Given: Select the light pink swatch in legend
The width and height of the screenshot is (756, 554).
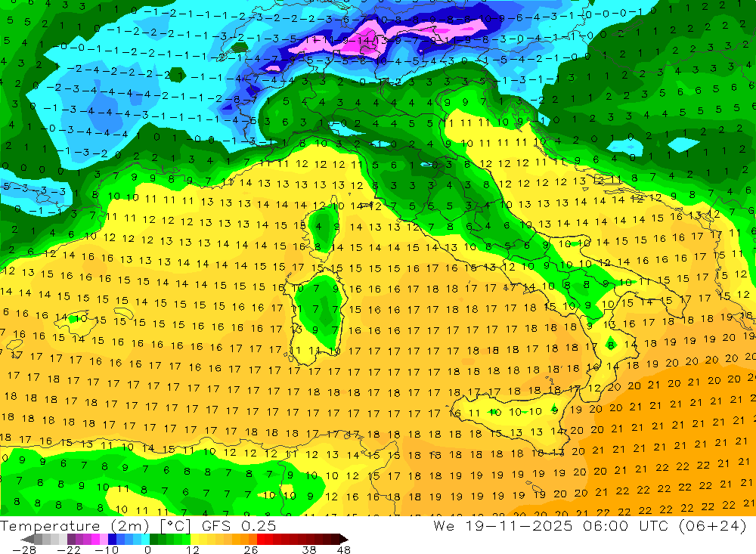Looking at the screenshot, I should tap(104, 539).
